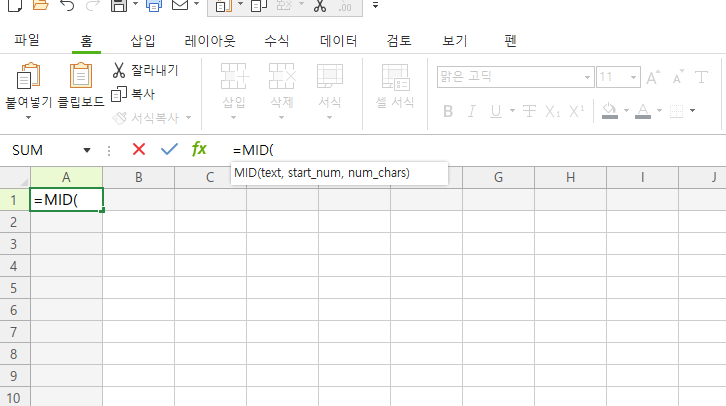Expand the underline style arrow
The width and height of the screenshot is (726, 406).
tap(512, 111)
